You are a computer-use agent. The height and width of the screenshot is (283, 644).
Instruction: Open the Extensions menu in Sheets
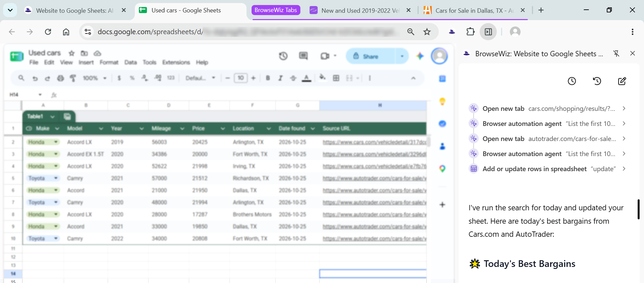coord(176,62)
